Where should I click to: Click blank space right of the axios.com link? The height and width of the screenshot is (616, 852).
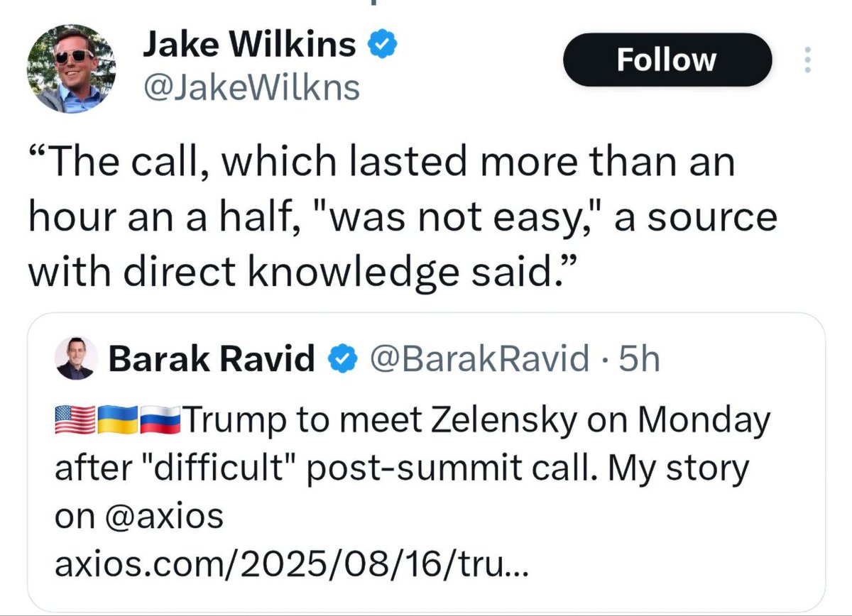[x=674, y=565]
